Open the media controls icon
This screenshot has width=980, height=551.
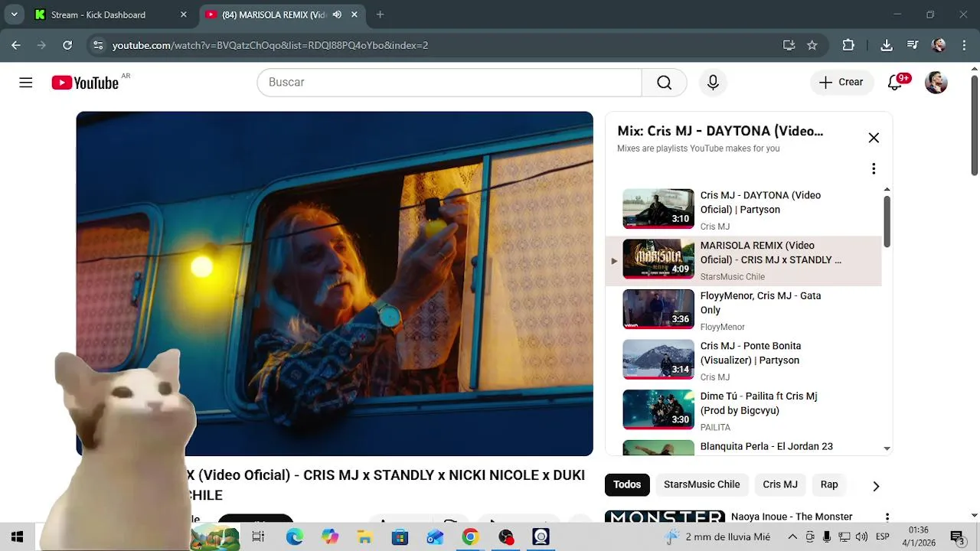tap(913, 45)
